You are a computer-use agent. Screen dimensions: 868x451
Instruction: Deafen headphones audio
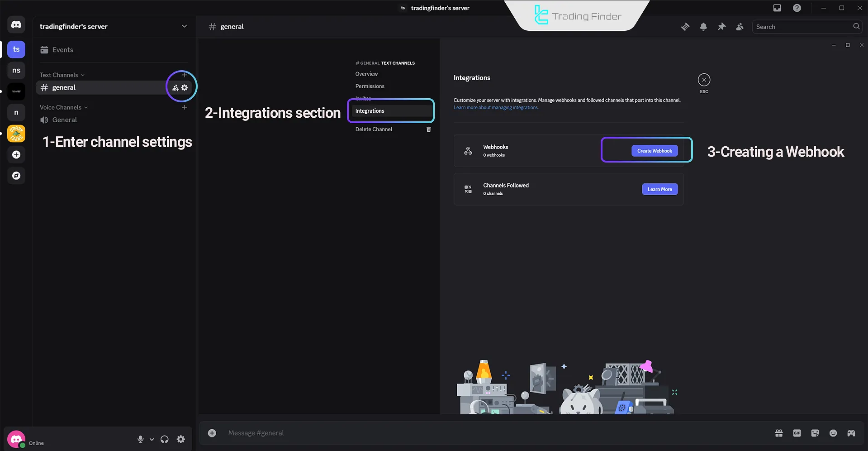[164, 439]
